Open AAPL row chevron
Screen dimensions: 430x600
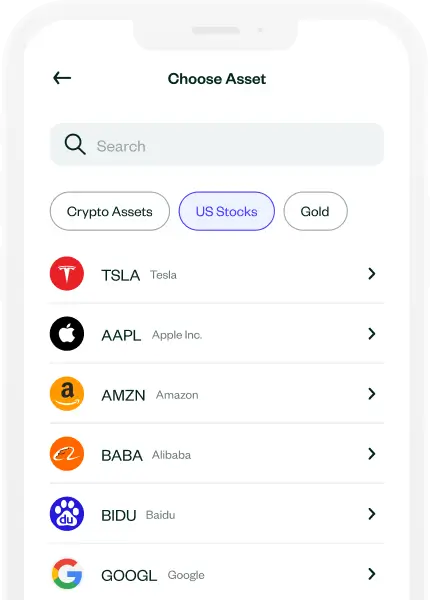371,334
